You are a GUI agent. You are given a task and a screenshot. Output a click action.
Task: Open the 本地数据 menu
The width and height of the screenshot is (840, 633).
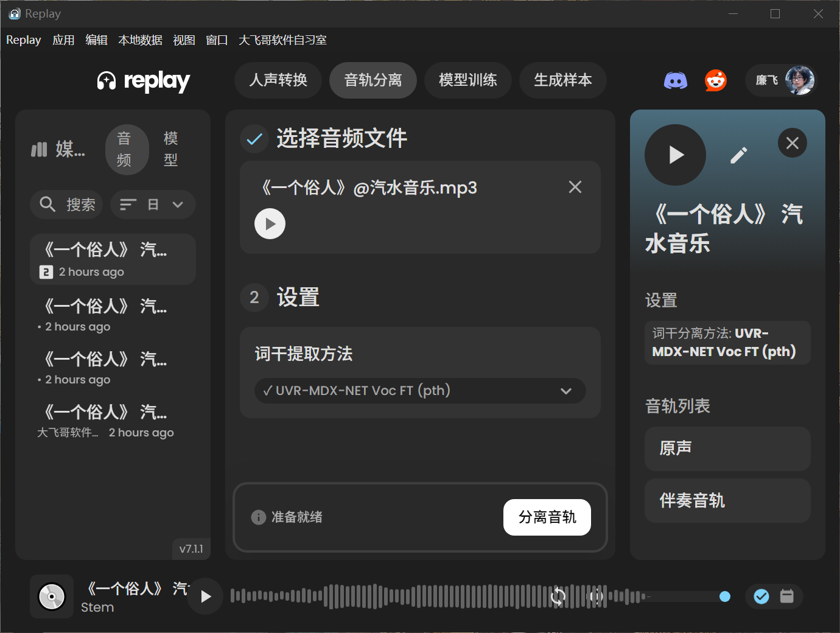pyautogui.click(x=140, y=40)
